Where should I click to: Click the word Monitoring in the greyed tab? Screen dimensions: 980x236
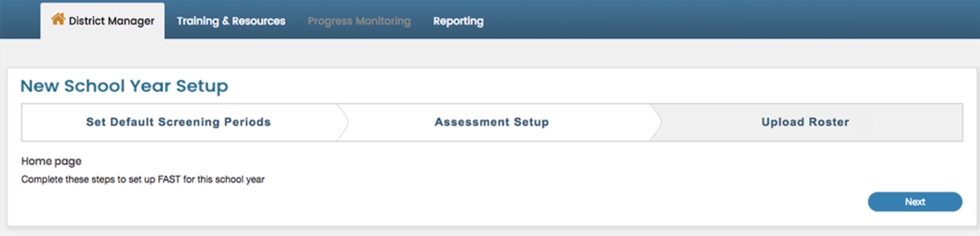(x=383, y=21)
